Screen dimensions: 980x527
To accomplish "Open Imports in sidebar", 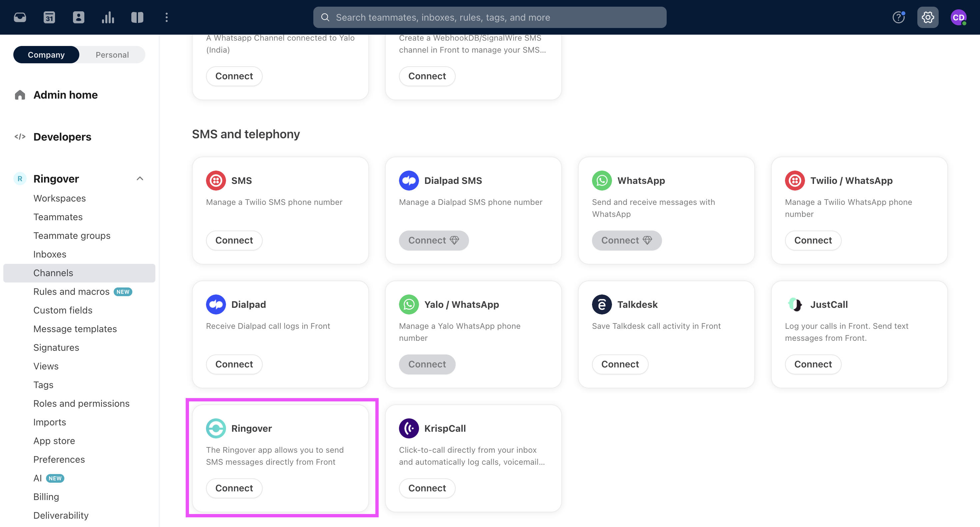I will pos(50,422).
